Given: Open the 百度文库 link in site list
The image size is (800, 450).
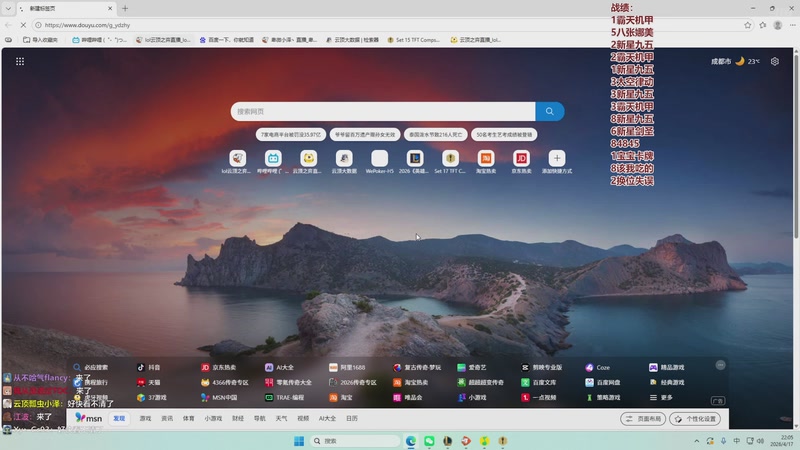Looking at the screenshot, I should pos(539,382).
